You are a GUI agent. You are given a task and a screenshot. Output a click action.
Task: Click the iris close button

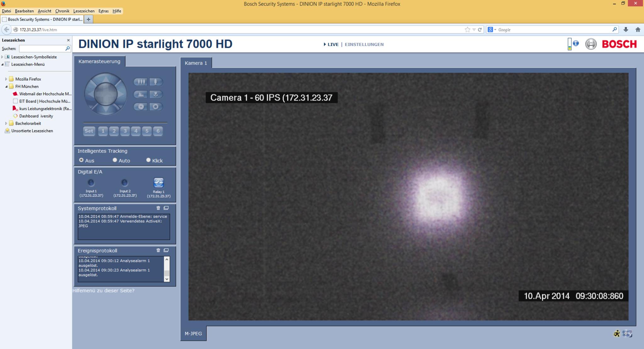click(141, 107)
